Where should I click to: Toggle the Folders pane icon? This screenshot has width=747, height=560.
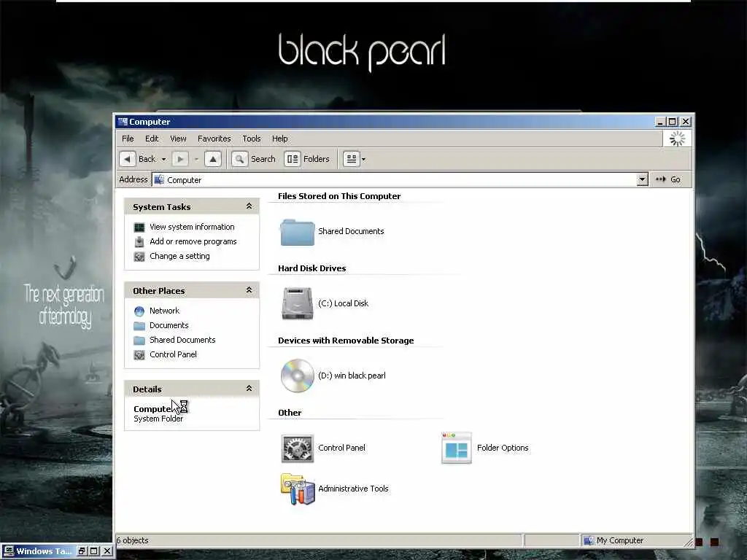pos(293,159)
